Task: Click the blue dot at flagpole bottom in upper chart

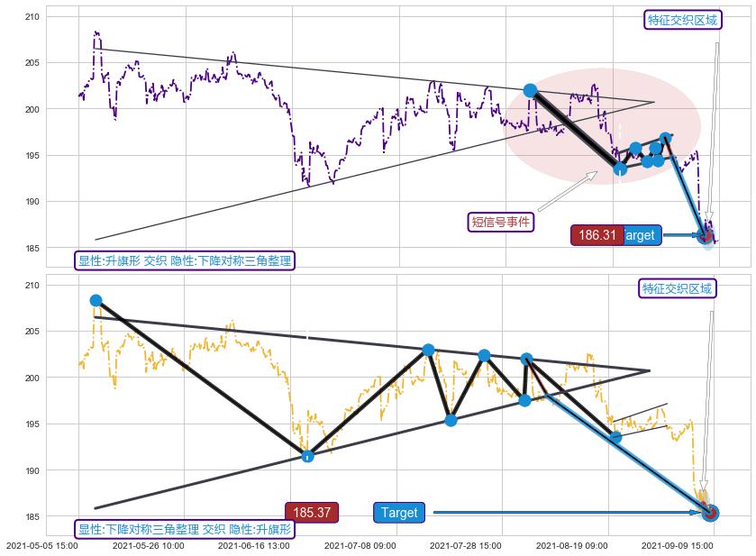Action: tap(620, 169)
